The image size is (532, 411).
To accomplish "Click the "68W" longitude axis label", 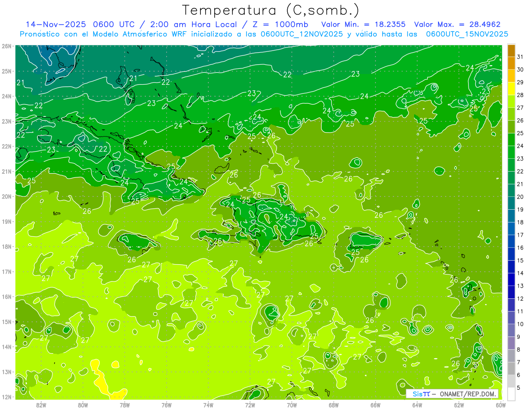I will coord(334,405).
